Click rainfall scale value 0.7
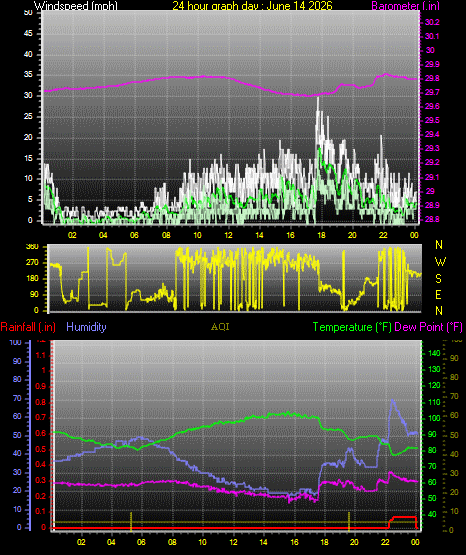This screenshot has height=555, width=466. pos(41,417)
